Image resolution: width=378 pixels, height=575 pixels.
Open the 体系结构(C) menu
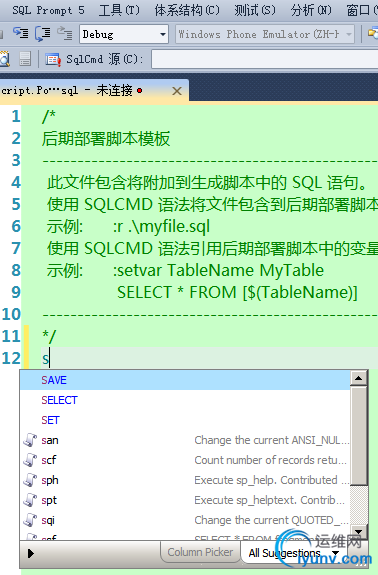[x=187, y=10]
